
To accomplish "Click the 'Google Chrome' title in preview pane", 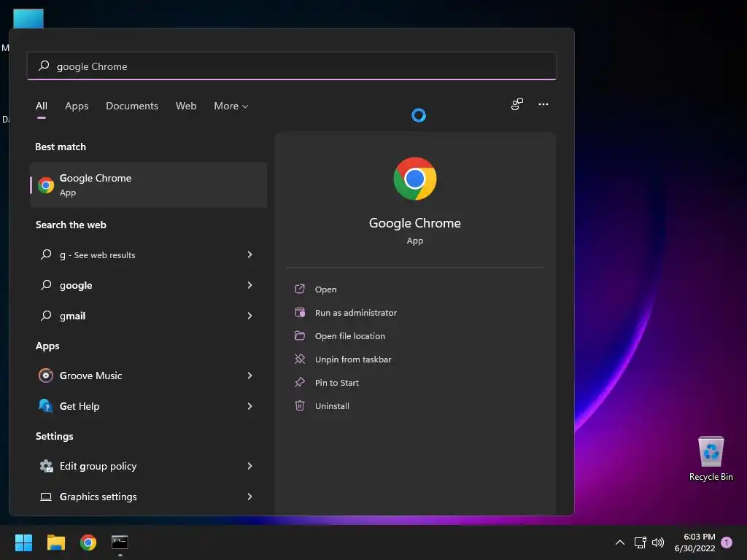I will [414, 223].
